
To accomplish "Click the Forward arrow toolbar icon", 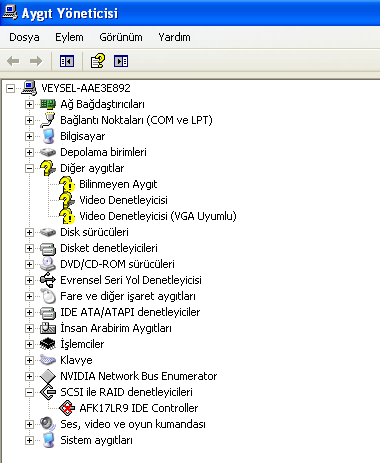I will point(36,61).
